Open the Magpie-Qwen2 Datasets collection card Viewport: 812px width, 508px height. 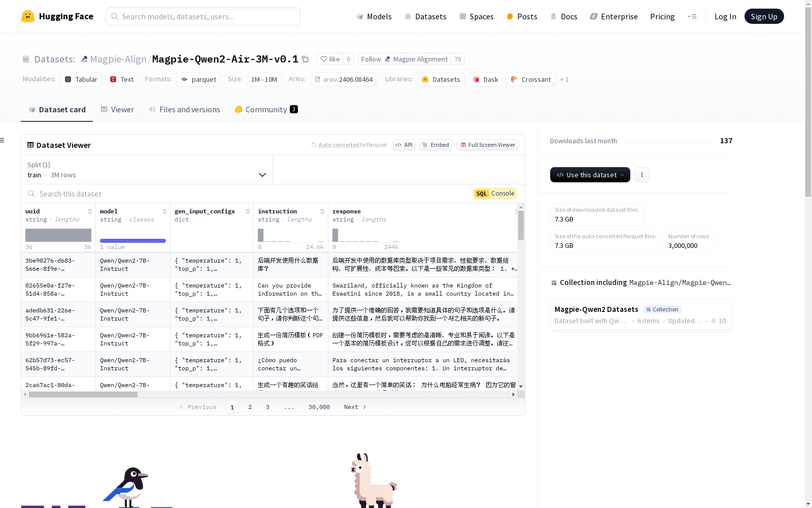[x=641, y=314]
